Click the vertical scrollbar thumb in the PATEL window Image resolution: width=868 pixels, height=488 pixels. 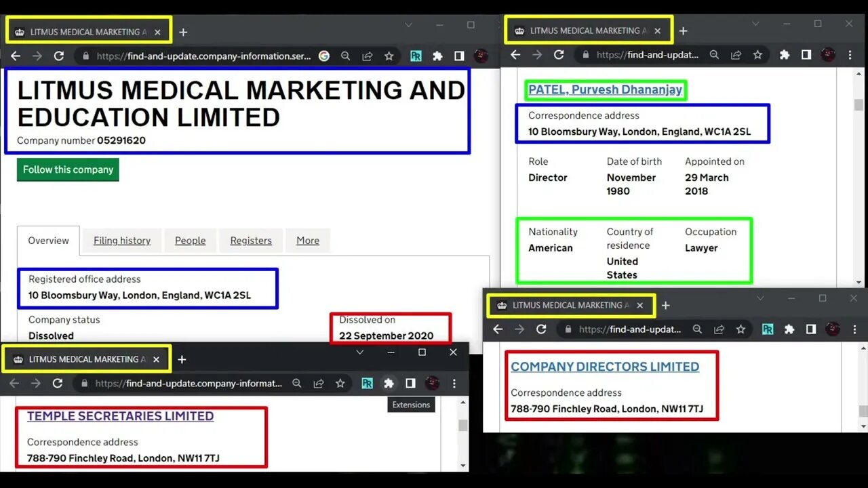859,104
